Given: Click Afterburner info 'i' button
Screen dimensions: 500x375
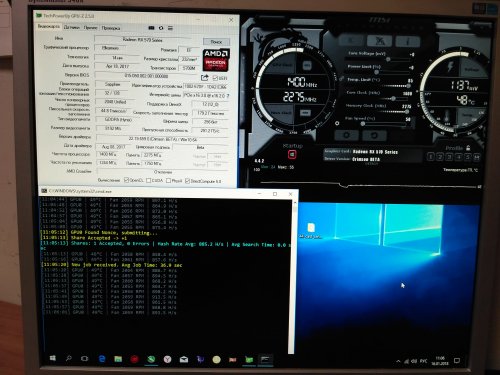Looking at the screenshot, I should pos(408,41).
